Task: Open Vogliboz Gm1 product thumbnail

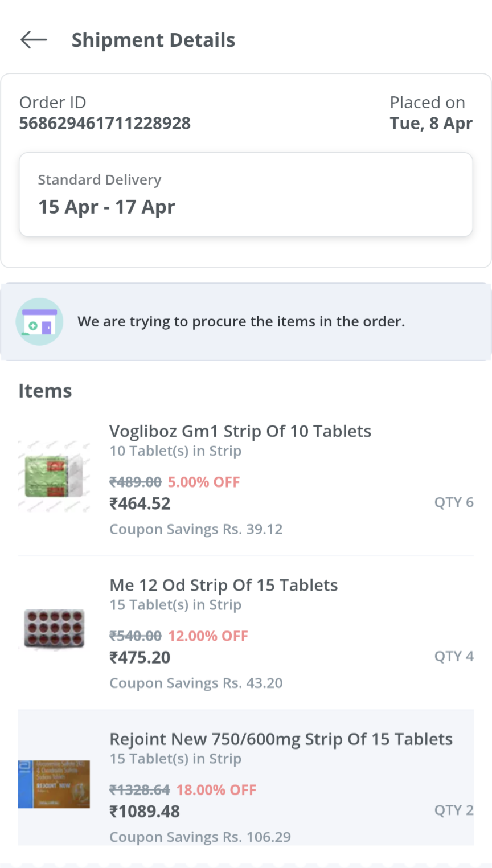Action: pyautogui.click(x=54, y=476)
